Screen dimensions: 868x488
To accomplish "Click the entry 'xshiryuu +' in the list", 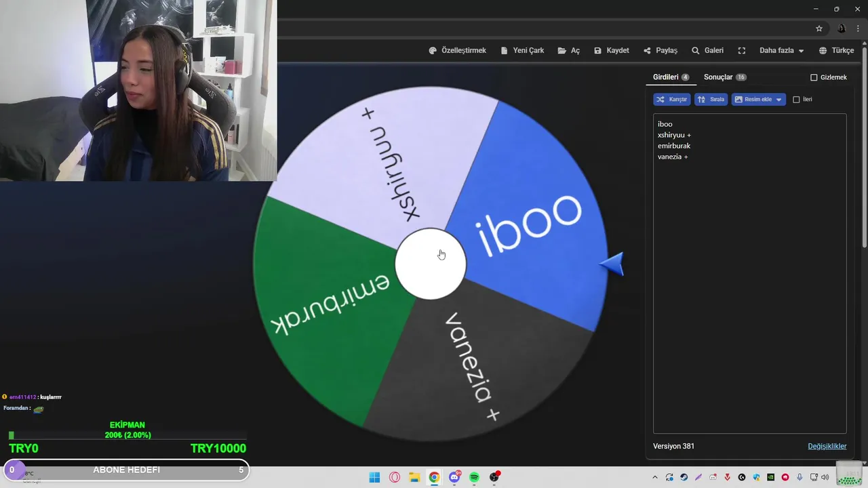I will point(674,135).
